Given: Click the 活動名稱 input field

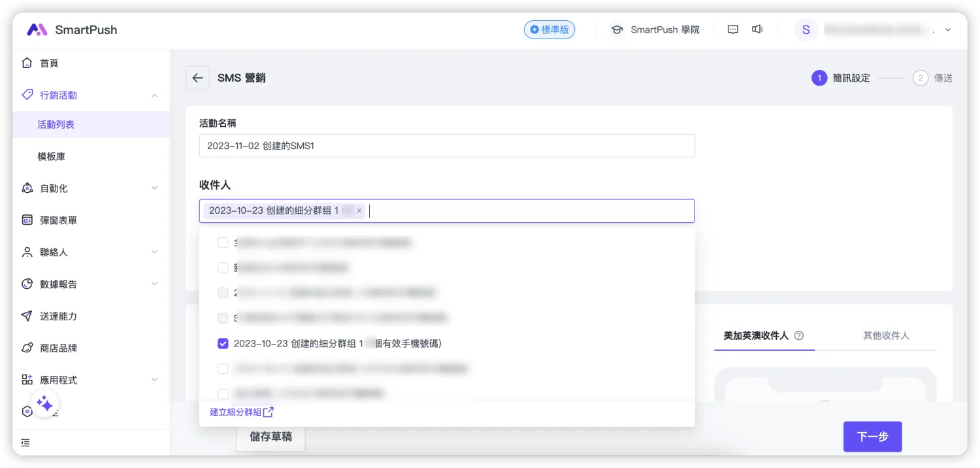Looking at the screenshot, I should tap(447, 146).
